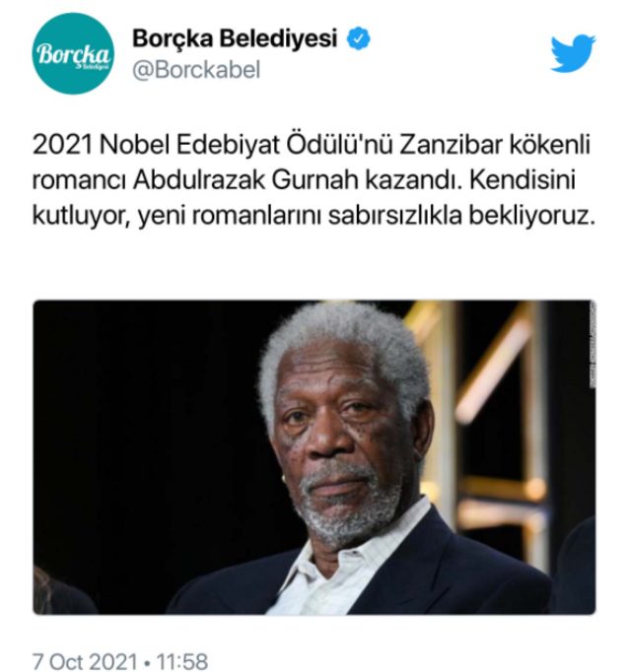Click the number 2021 starting the tweet
Viewport: 631px width, 672px height.
click(x=63, y=145)
